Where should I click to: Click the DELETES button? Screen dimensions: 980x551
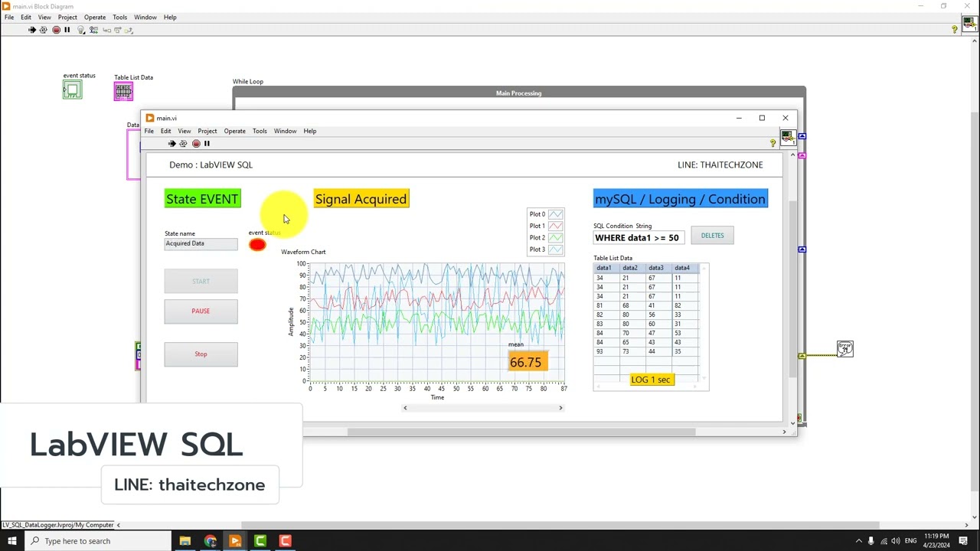click(712, 236)
